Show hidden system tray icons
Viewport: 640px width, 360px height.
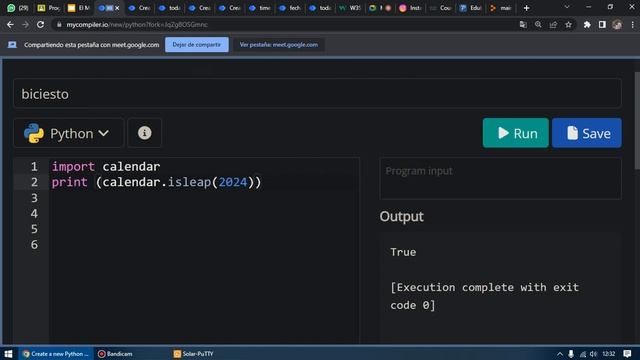click(x=560, y=353)
